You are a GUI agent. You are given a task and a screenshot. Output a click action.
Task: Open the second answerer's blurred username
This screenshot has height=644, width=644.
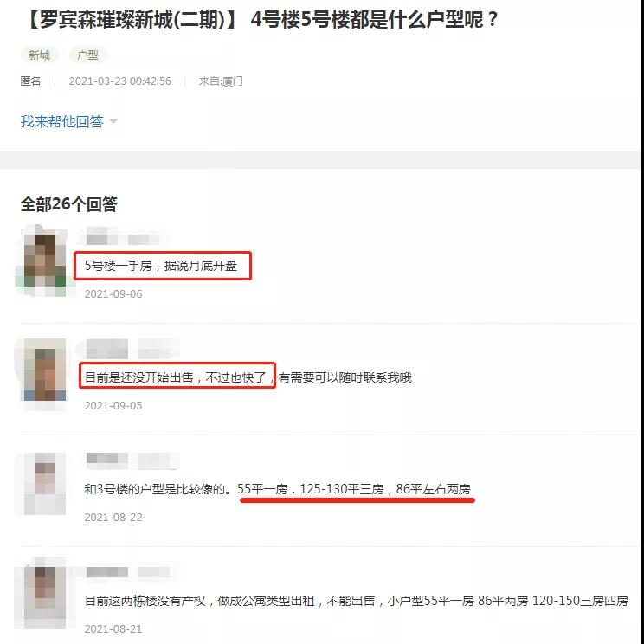132,349
